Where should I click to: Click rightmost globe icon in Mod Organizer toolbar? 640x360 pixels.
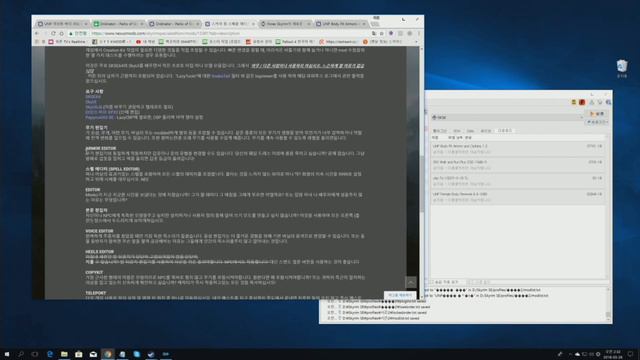tap(608, 102)
